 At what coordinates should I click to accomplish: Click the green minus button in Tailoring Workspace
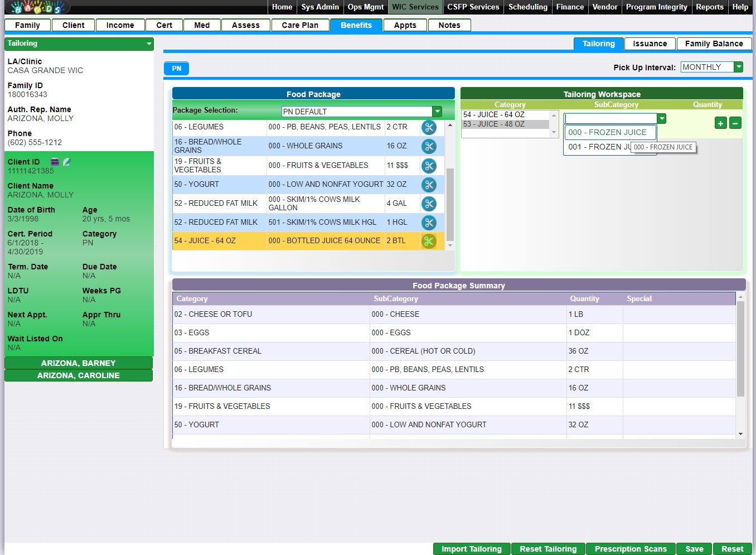pyautogui.click(x=735, y=123)
